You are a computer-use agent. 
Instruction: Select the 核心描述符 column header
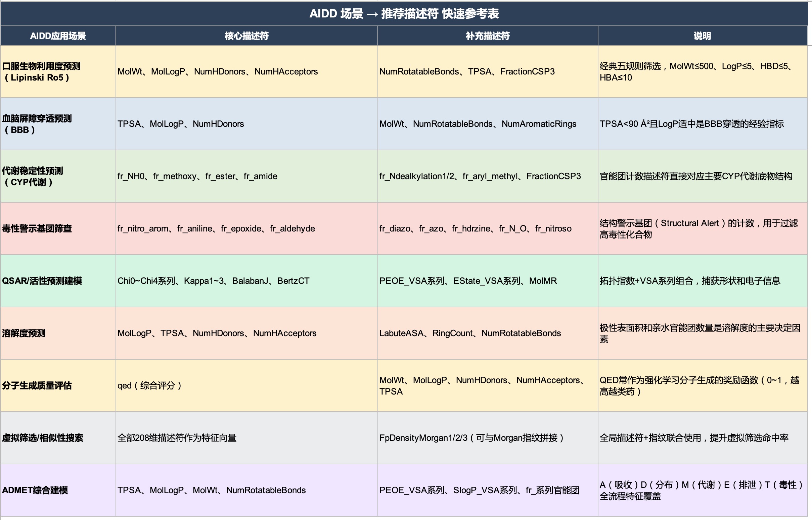[x=246, y=36]
